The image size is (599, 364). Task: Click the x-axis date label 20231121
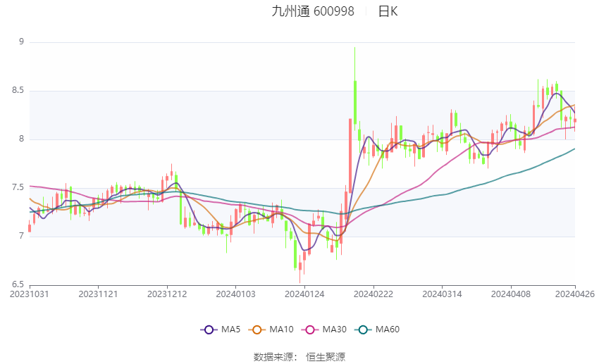click(x=98, y=294)
